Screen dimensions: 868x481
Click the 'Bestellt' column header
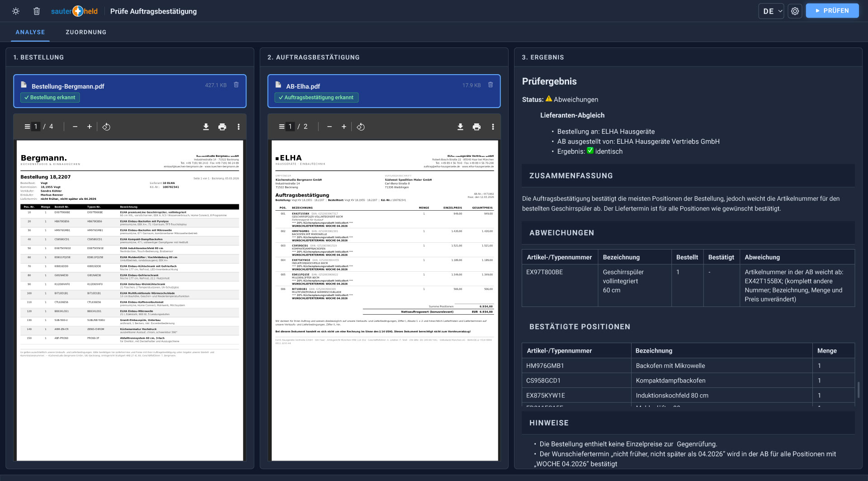(x=687, y=257)
